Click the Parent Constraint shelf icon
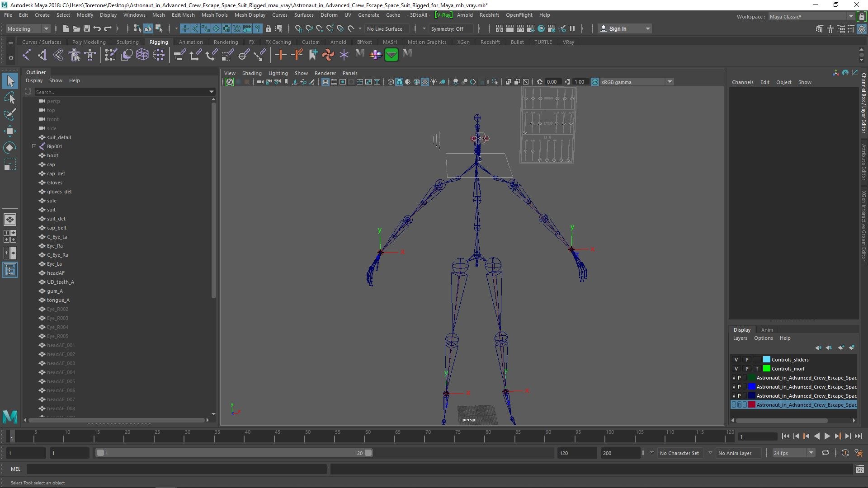Viewport: 868px width, 488px height. 180,55
